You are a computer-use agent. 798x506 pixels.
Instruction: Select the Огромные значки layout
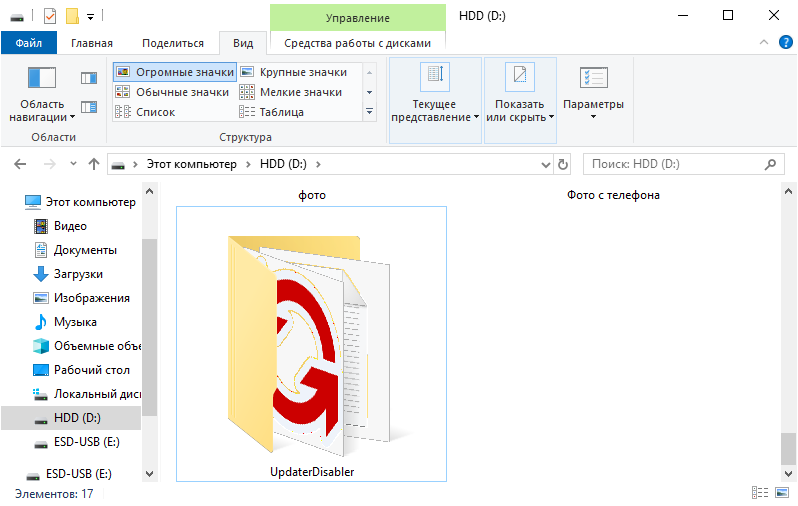tap(175, 72)
